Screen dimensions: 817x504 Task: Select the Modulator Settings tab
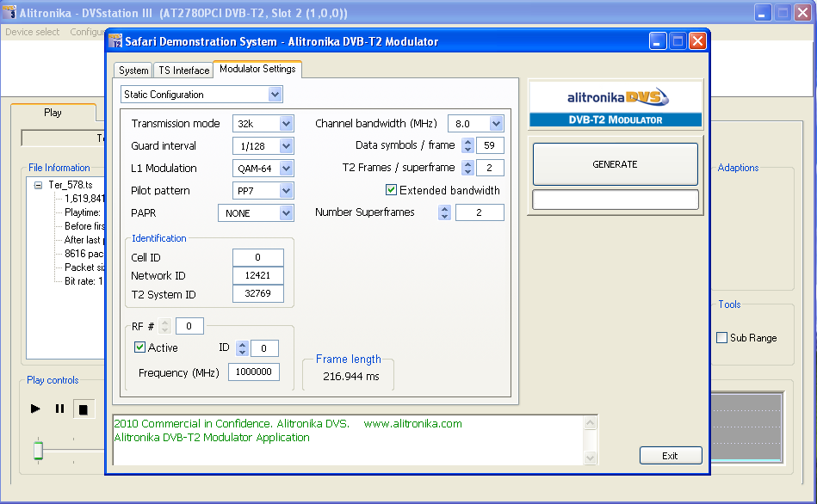pos(257,69)
